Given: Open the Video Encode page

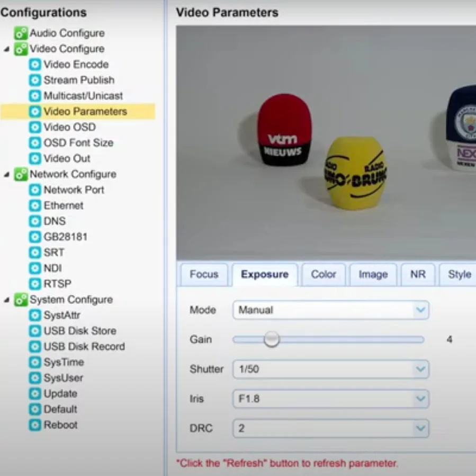Looking at the screenshot, I should coord(76,65).
